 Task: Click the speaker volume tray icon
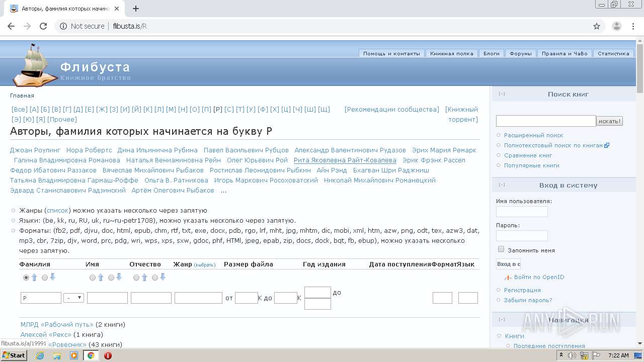pos(572,355)
